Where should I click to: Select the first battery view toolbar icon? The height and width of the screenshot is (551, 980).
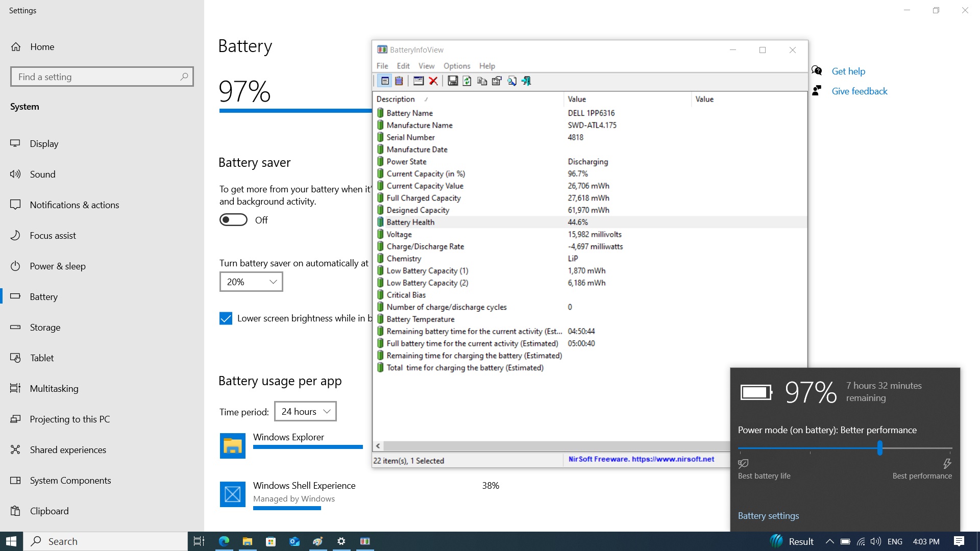[x=385, y=81]
